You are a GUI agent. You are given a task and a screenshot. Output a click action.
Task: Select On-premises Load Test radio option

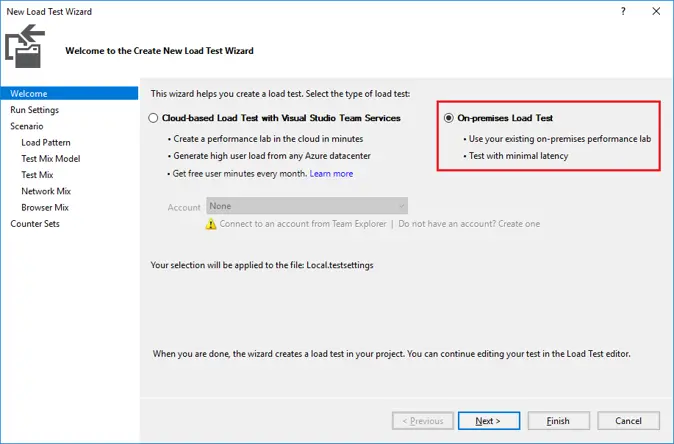coord(449,118)
